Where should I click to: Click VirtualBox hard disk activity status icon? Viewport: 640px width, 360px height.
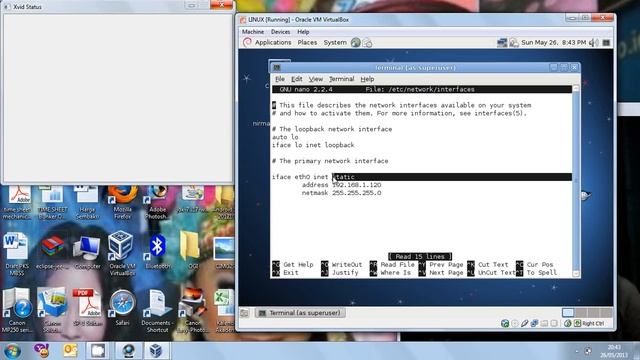[504, 324]
